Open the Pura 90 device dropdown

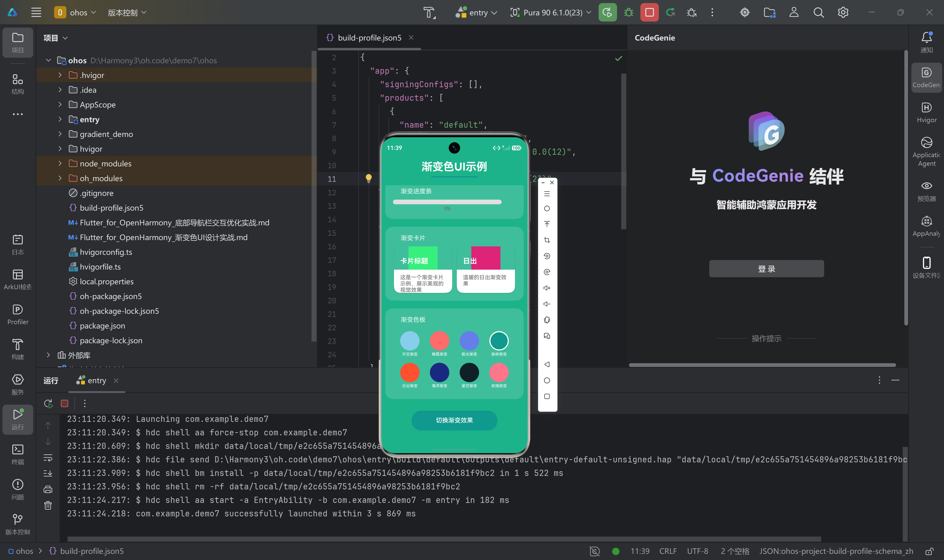[x=551, y=13]
